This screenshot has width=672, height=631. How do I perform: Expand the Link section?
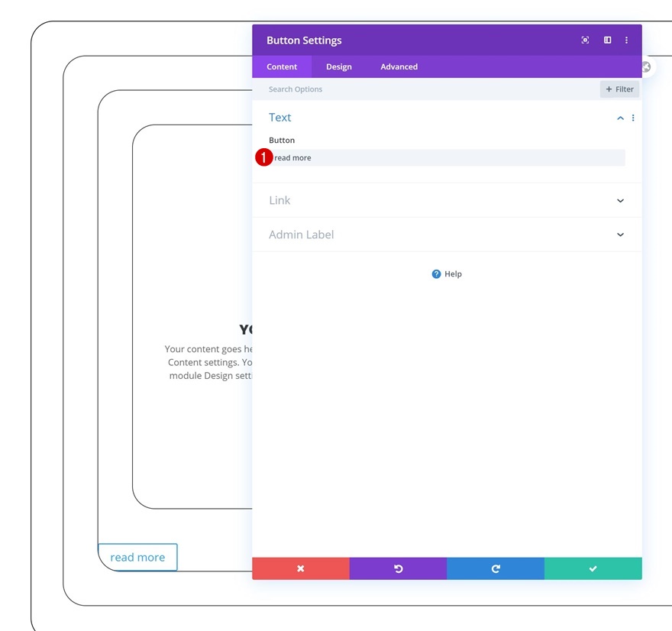447,200
